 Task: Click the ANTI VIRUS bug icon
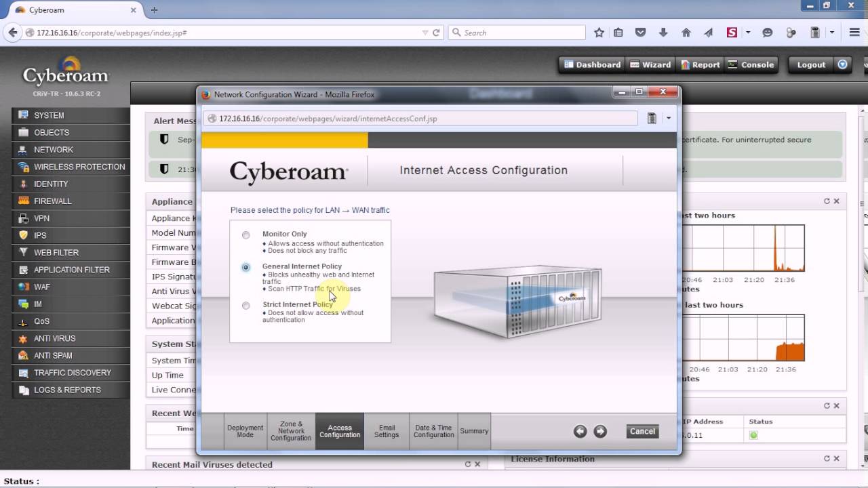coord(24,338)
